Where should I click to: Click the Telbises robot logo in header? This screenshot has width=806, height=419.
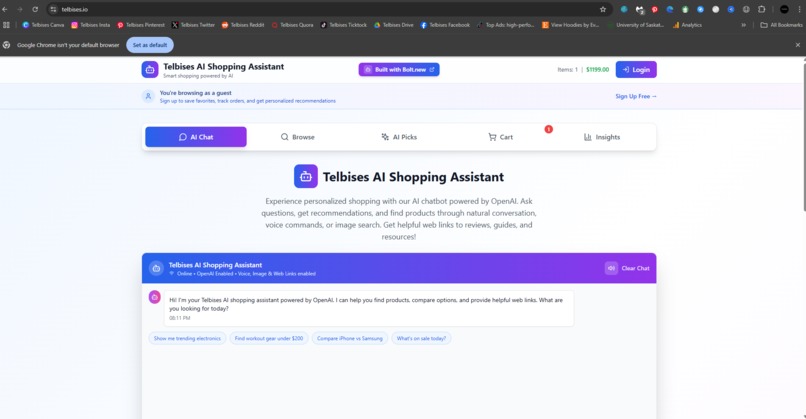click(150, 69)
